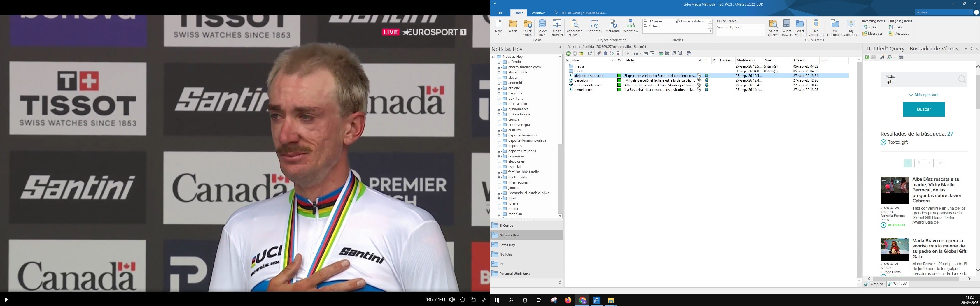Viewport: 980px width, 306px height.
Task: Seek using the video progress bar
Action: [245, 291]
